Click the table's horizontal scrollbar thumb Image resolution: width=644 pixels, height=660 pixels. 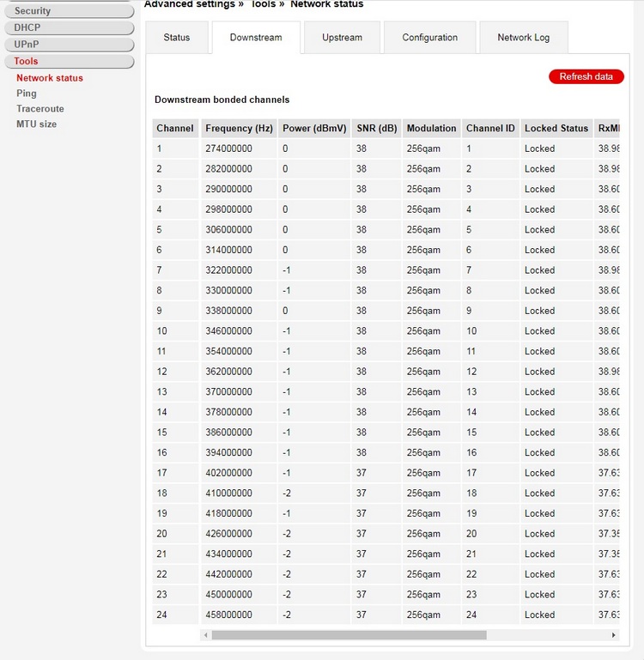point(349,635)
